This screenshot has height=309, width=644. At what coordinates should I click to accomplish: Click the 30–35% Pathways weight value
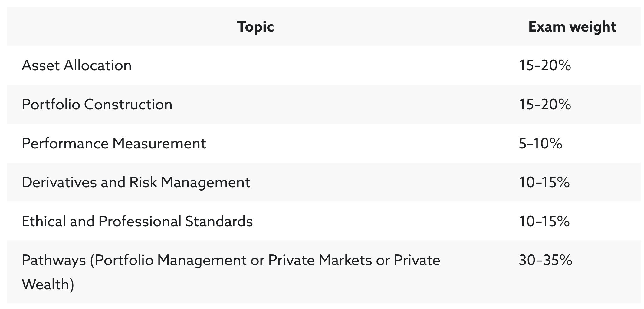[545, 260]
